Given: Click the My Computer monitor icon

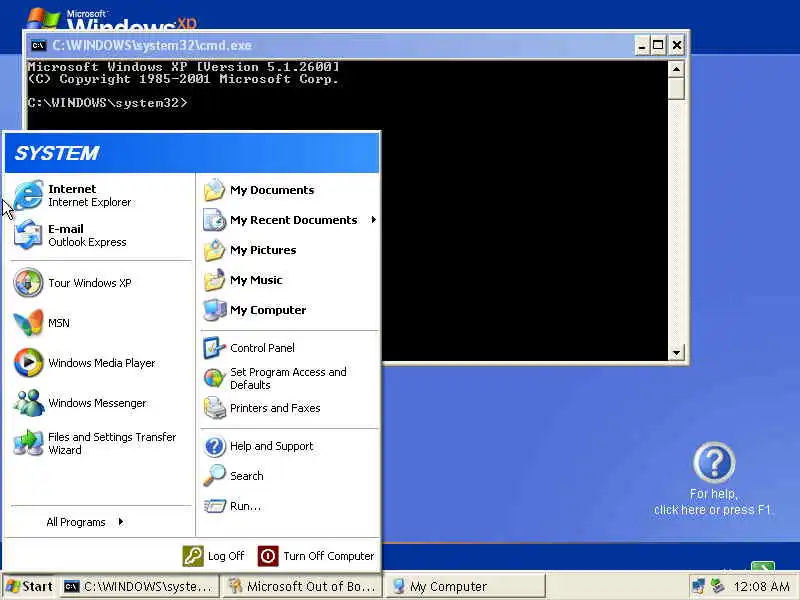Looking at the screenshot, I should coord(214,310).
